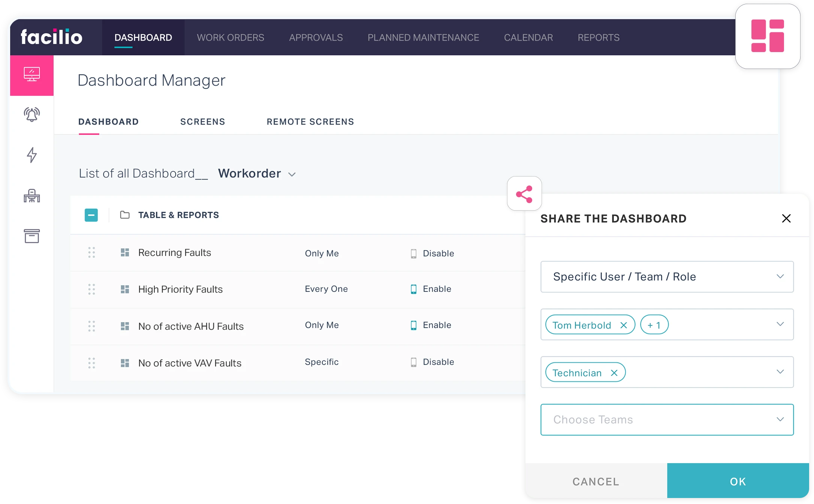
Task: Click the monitor icon at sidebar top
Action: (x=32, y=74)
